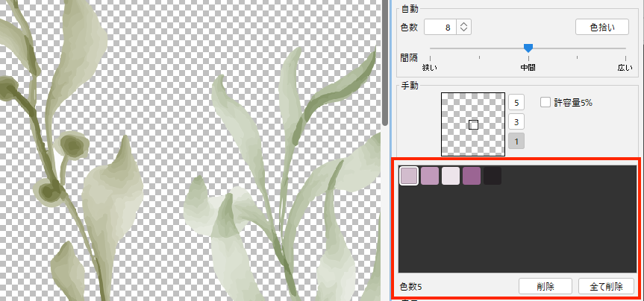
Task: Select the near-black swatch
Action: 493,176
